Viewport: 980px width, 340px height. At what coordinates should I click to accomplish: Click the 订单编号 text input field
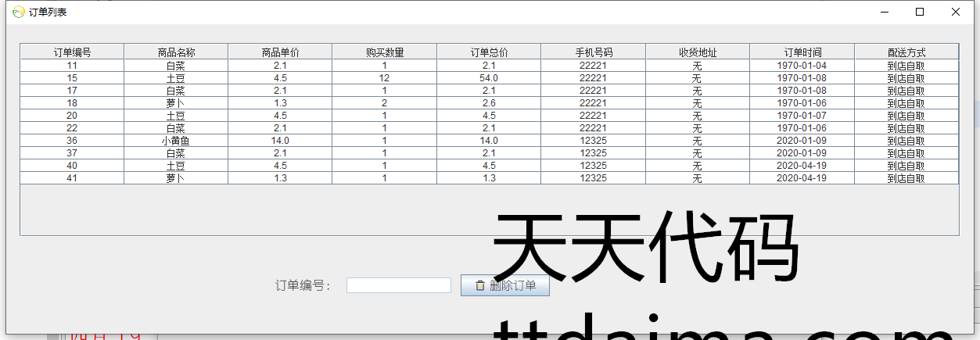pyautogui.click(x=398, y=286)
